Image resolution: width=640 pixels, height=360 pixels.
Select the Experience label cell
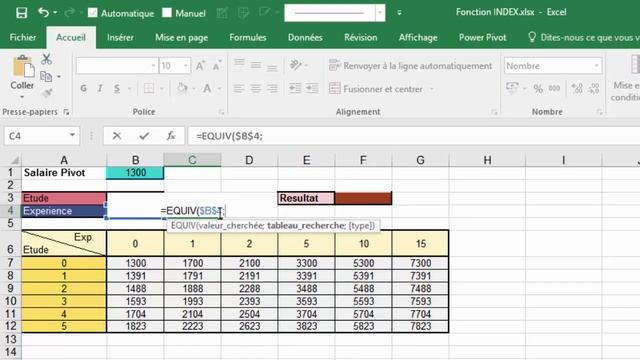click(x=64, y=211)
